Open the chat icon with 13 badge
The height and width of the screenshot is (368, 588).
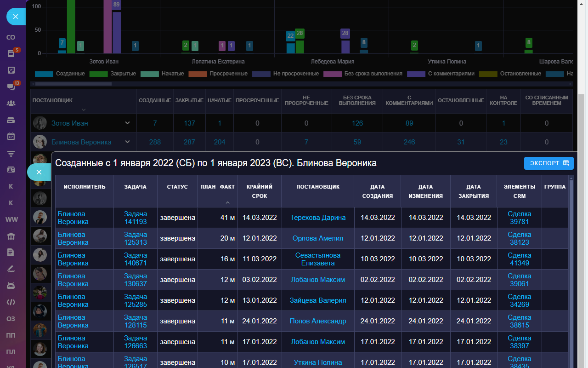(x=11, y=87)
